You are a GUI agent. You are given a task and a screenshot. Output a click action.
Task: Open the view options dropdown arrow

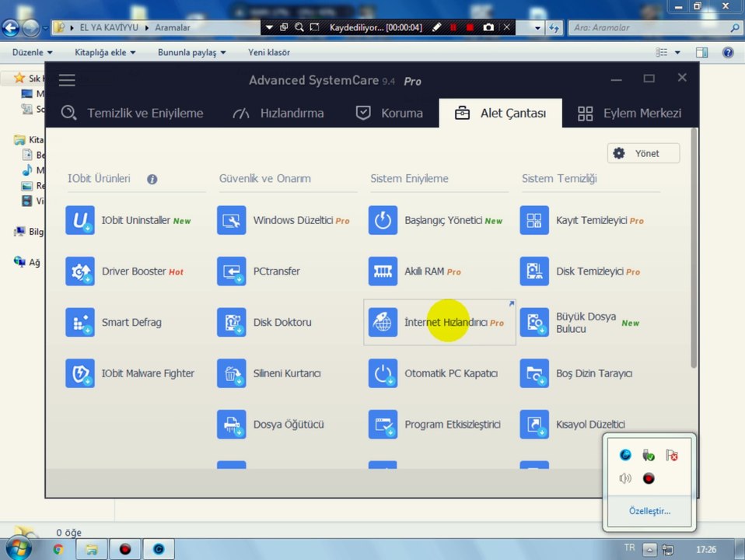677,52
